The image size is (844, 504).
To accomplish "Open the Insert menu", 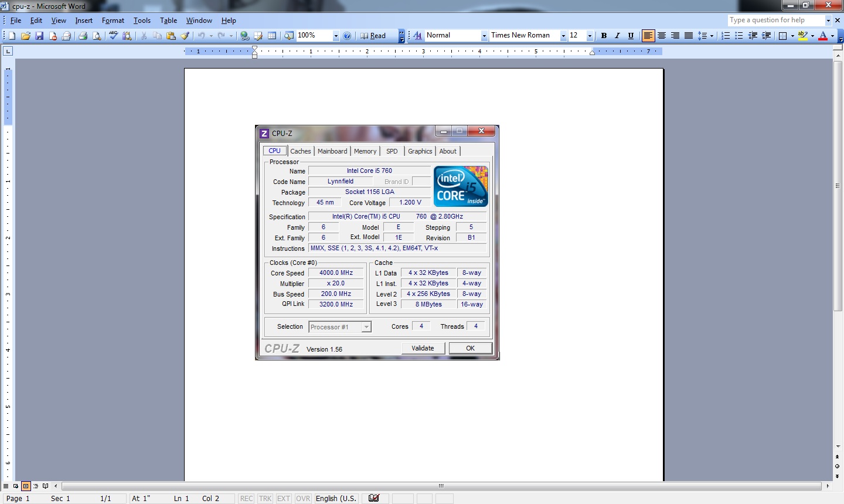I will pyautogui.click(x=84, y=21).
